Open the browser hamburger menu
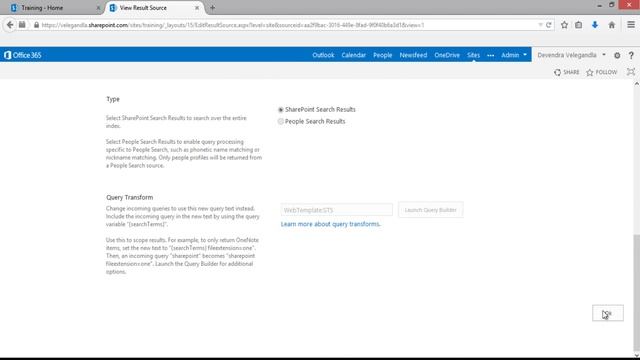The width and height of the screenshot is (640, 360). coord(631,25)
